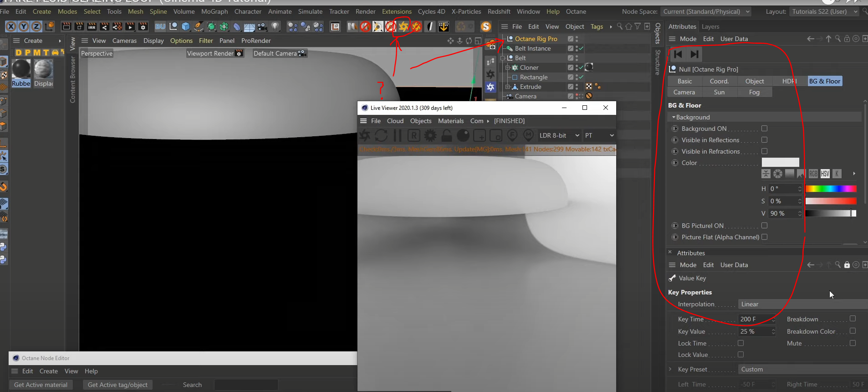This screenshot has height=392, width=868.
Task: Click Get Active tag/object button
Action: tap(117, 385)
